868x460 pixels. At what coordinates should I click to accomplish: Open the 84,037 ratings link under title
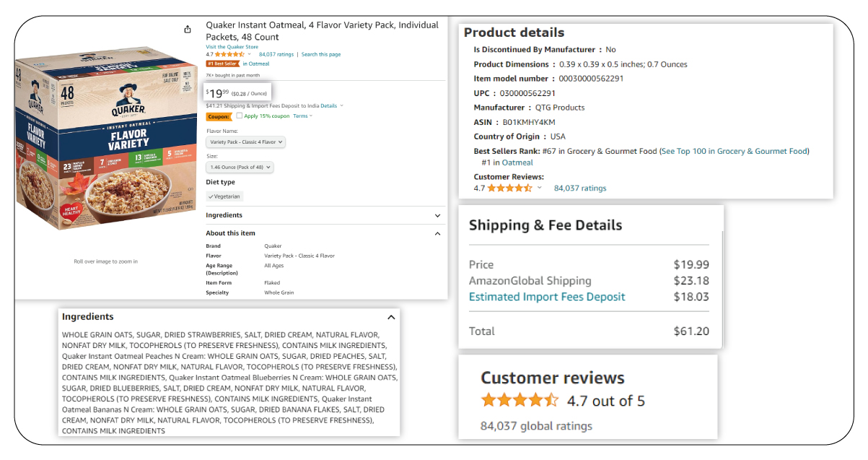[x=276, y=54]
